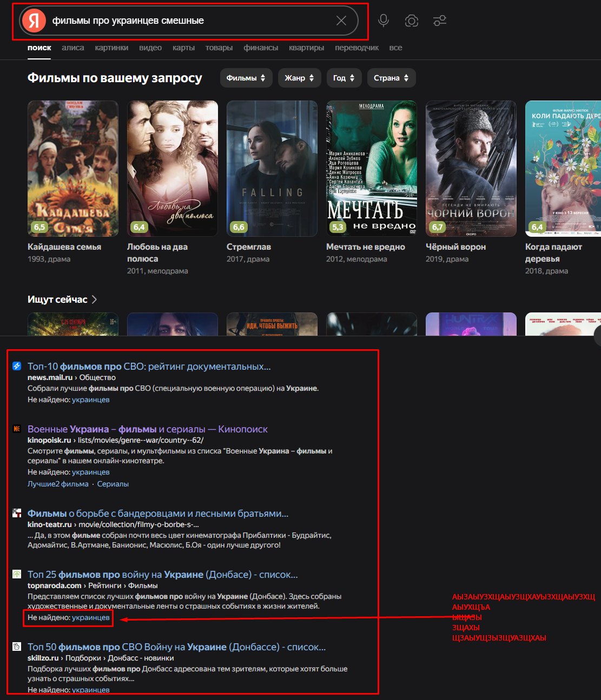Screen dimensions: 601x700
Task: Open the Чёрный ворон movie poster
Action: tap(471, 169)
